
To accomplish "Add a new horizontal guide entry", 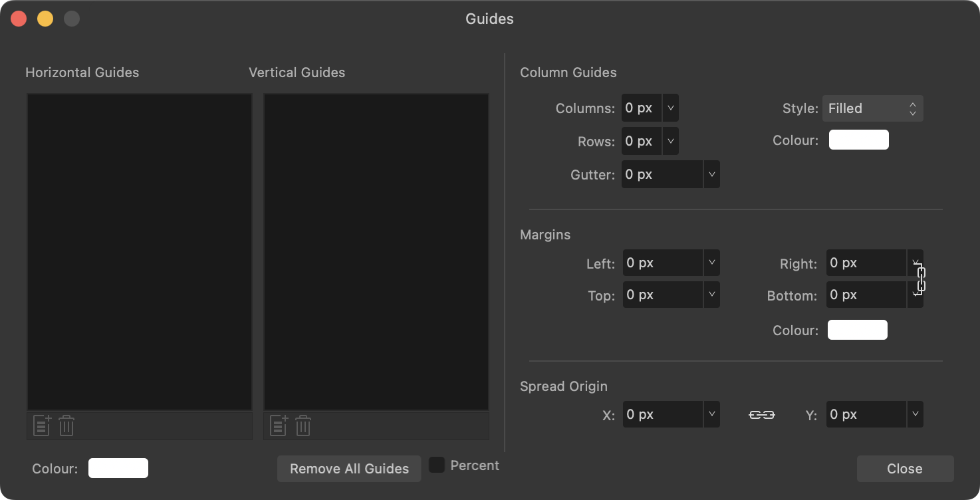I will pos(41,426).
